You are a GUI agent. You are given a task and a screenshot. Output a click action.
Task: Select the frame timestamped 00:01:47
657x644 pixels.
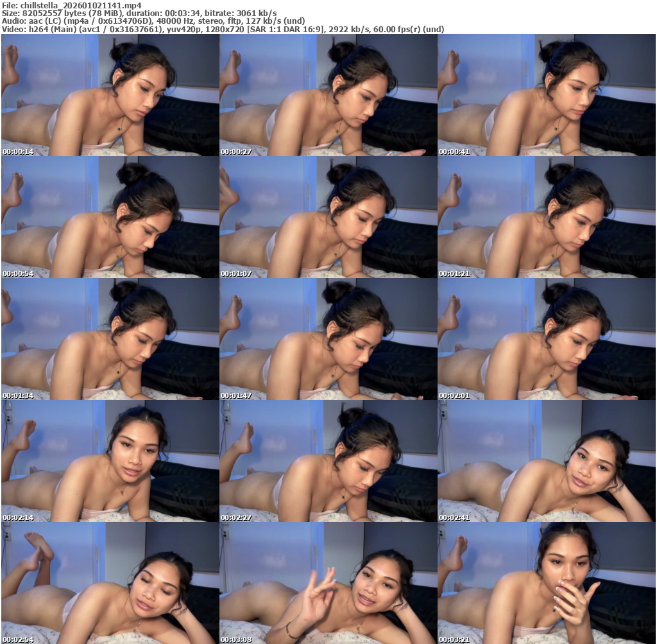click(x=328, y=339)
